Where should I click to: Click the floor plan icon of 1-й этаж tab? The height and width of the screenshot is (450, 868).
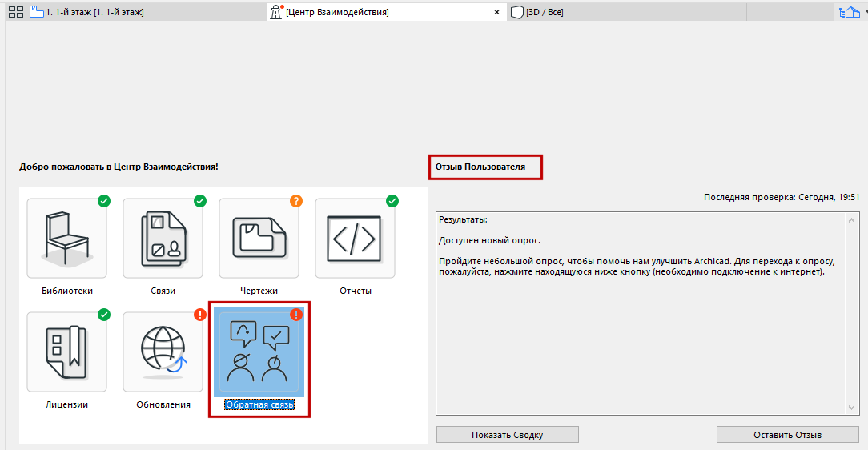click(37, 12)
